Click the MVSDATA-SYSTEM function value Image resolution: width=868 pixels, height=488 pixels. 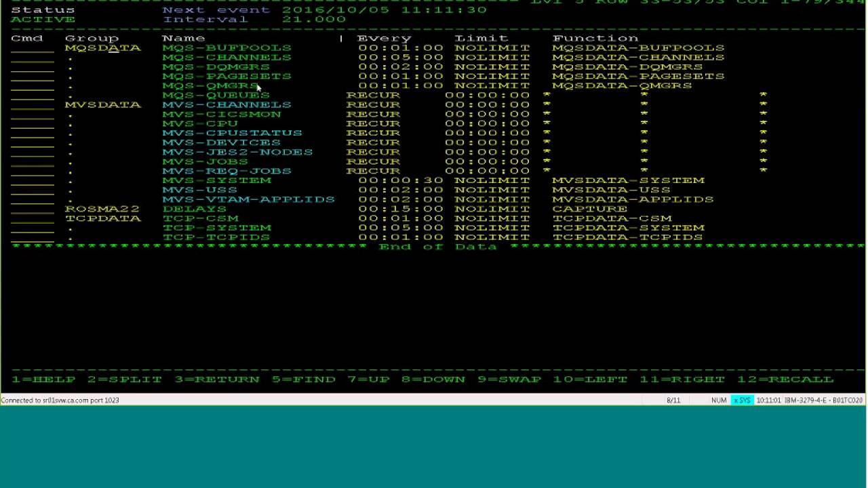tap(629, 181)
